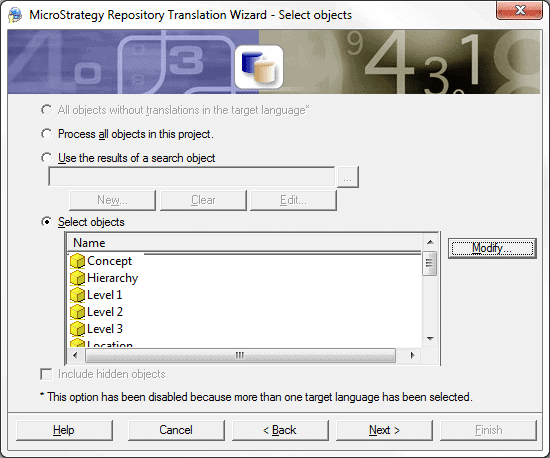
Task: Click the Clear button
Action: 203,200
